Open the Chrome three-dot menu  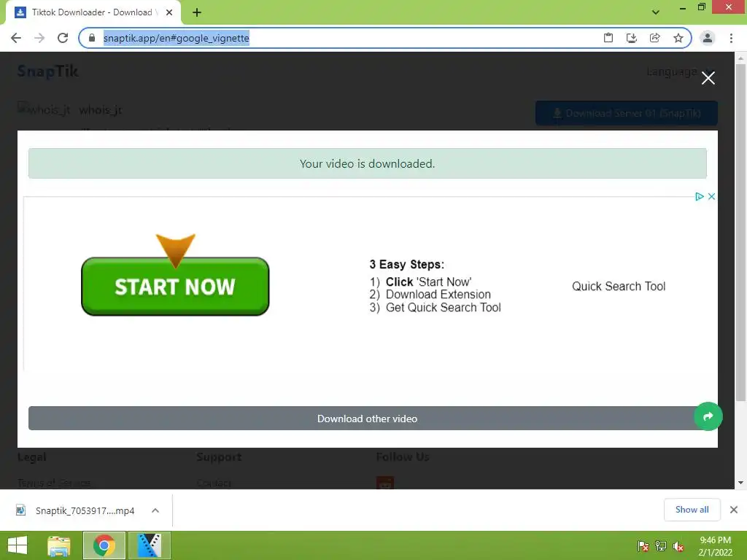[x=731, y=38]
